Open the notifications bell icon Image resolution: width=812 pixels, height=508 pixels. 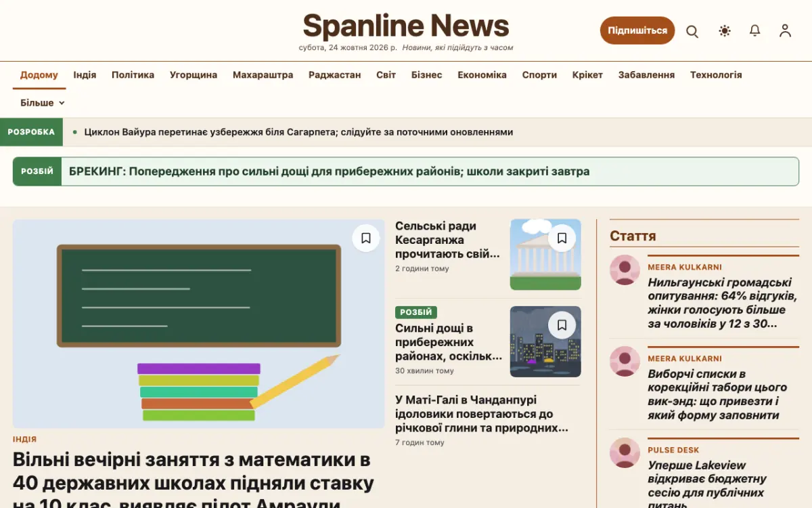tap(755, 30)
